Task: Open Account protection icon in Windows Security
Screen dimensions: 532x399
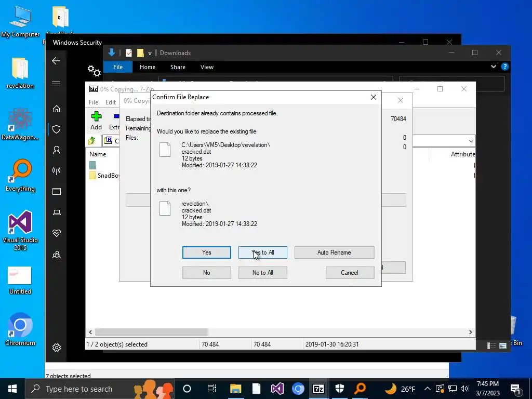Action: [56, 150]
